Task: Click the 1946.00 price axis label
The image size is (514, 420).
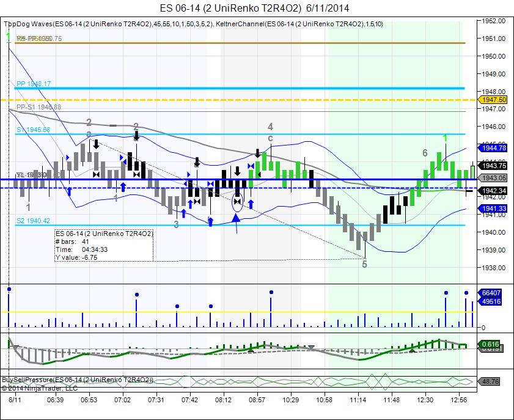Action: click(493, 126)
